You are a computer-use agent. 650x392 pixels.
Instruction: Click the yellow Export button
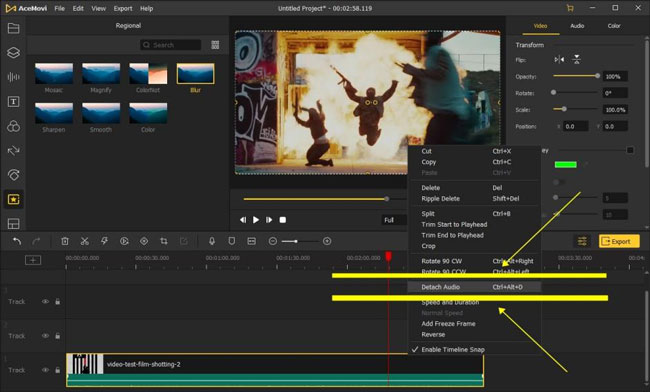pos(619,241)
